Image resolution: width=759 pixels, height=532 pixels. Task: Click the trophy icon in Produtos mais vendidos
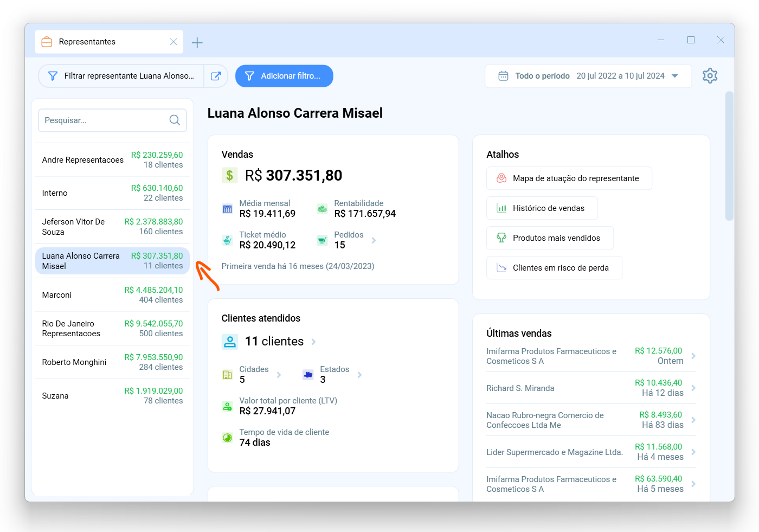pos(502,238)
